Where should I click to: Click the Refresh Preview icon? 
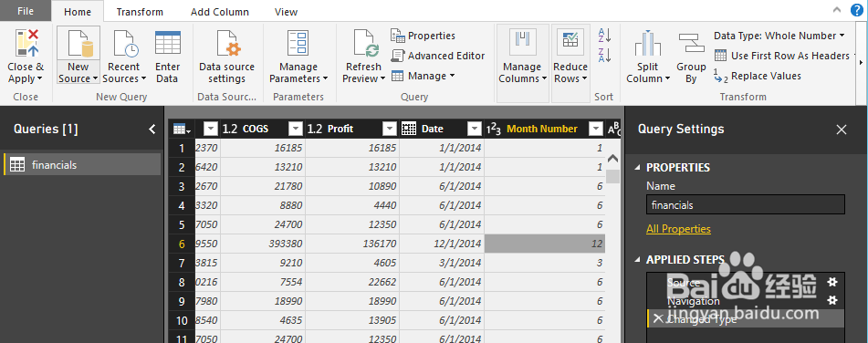click(x=365, y=43)
